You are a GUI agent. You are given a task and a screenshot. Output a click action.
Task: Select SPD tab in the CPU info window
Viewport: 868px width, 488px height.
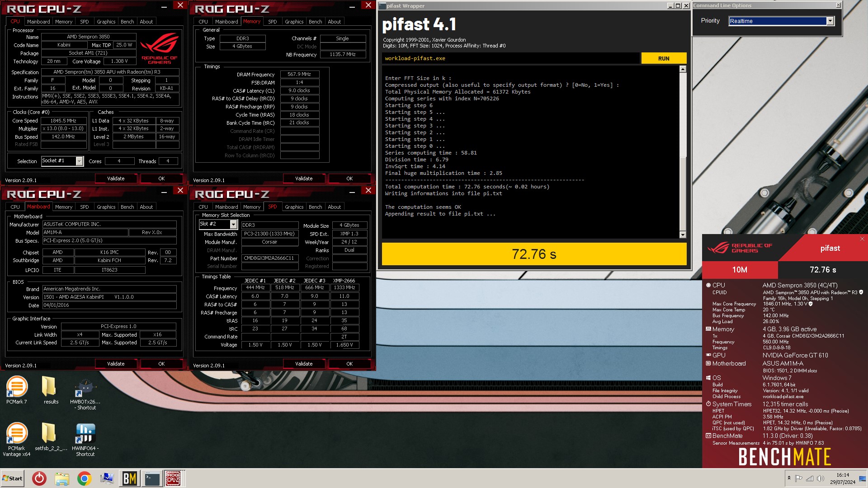pos(85,22)
